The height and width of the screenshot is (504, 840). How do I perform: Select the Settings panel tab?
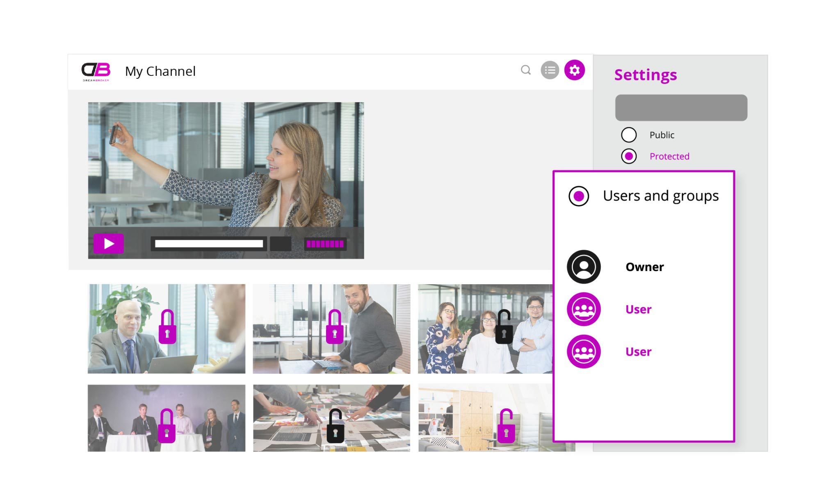[574, 70]
